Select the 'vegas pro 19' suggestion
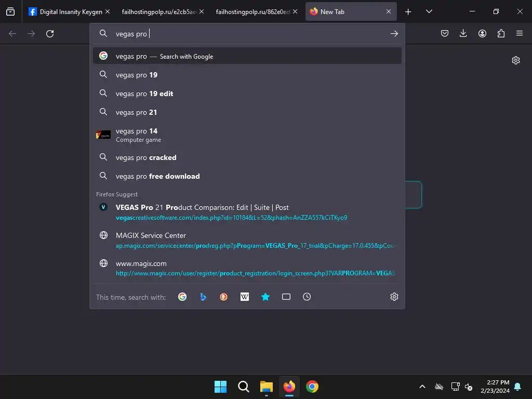Image resolution: width=532 pixels, height=399 pixels. (x=247, y=75)
